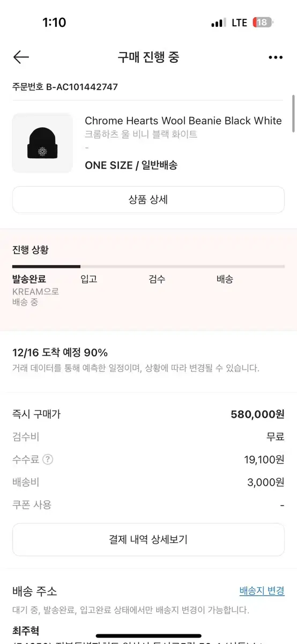Select the 발송완료 progress step
The width and height of the screenshot is (297, 644).
coord(29,279)
